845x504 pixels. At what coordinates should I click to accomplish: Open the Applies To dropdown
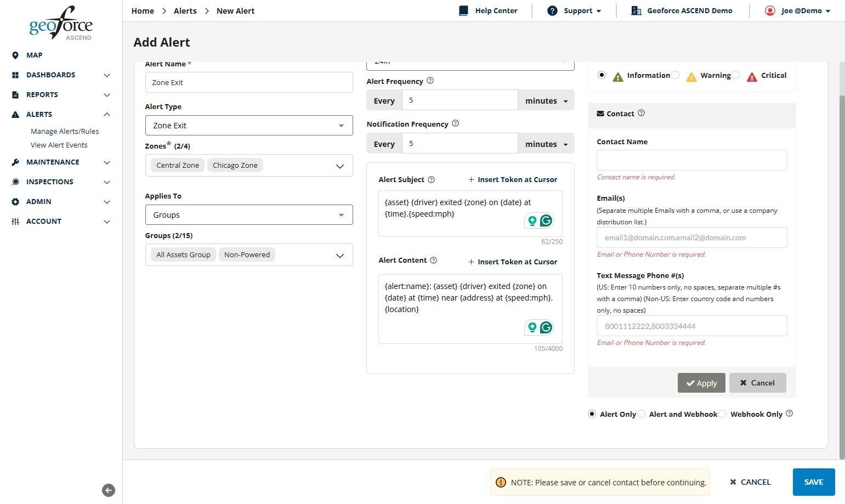click(249, 214)
